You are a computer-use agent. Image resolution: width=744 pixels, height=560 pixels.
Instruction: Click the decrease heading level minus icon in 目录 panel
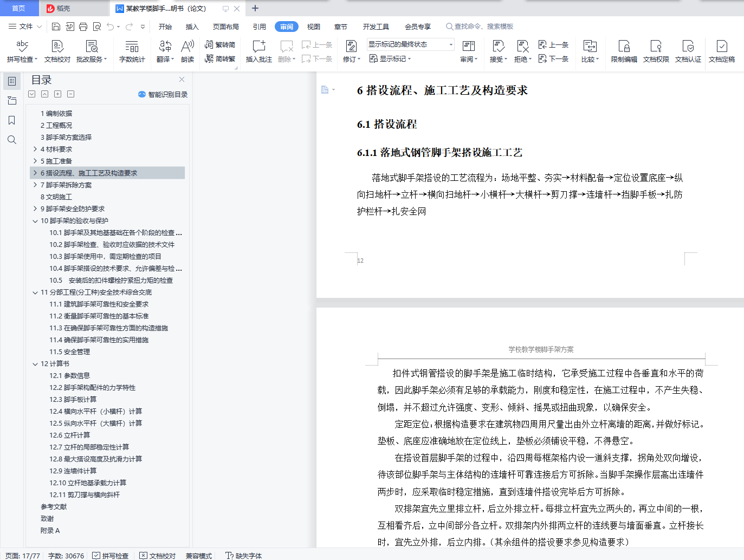click(x=70, y=94)
